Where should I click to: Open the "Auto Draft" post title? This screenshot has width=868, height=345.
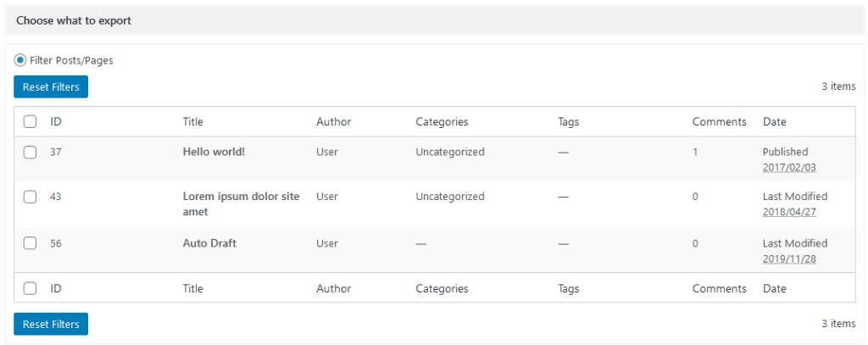click(x=209, y=243)
